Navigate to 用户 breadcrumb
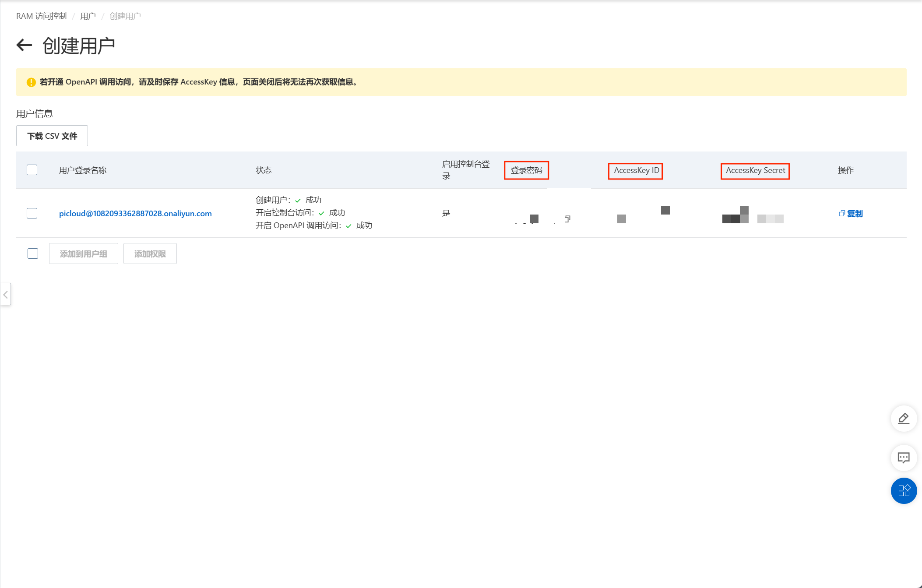 (88, 16)
